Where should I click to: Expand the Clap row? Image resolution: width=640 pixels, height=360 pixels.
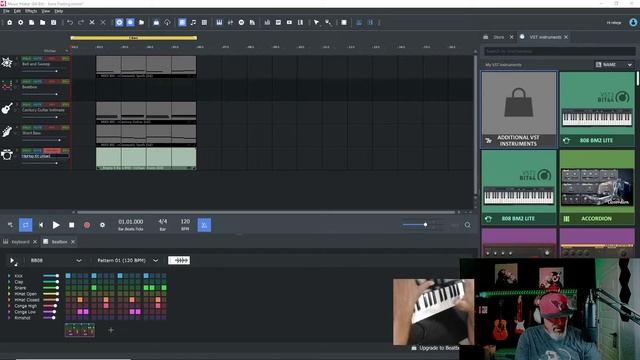[9, 282]
